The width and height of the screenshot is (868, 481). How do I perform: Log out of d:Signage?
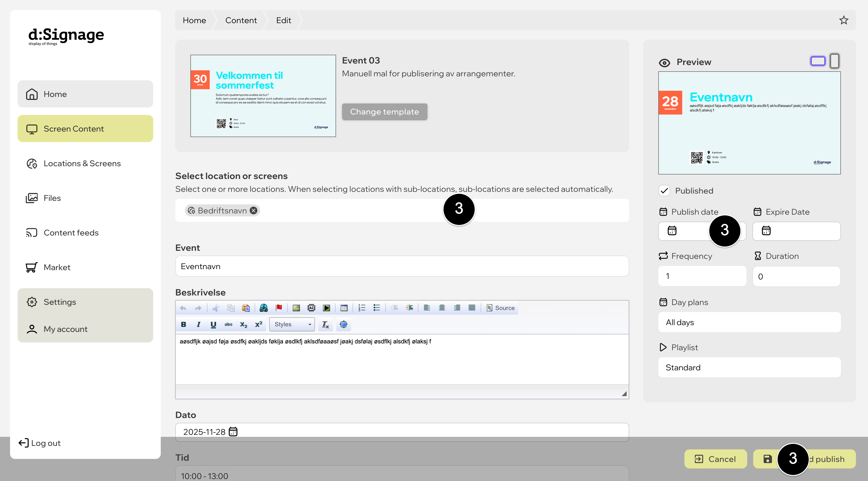40,443
